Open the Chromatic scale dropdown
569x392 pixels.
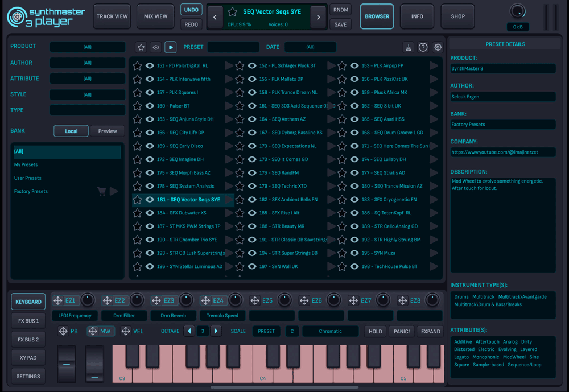330,331
